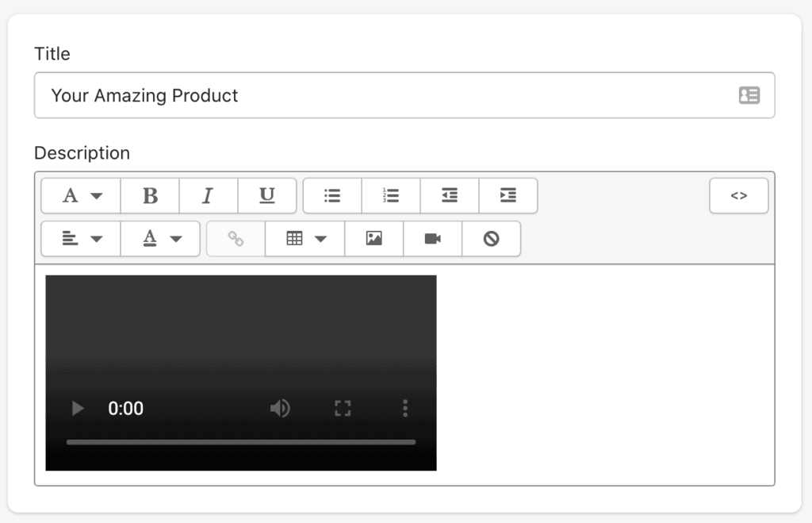Image resolution: width=812 pixels, height=523 pixels.
Task: Insert a numbered list
Action: point(391,196)
